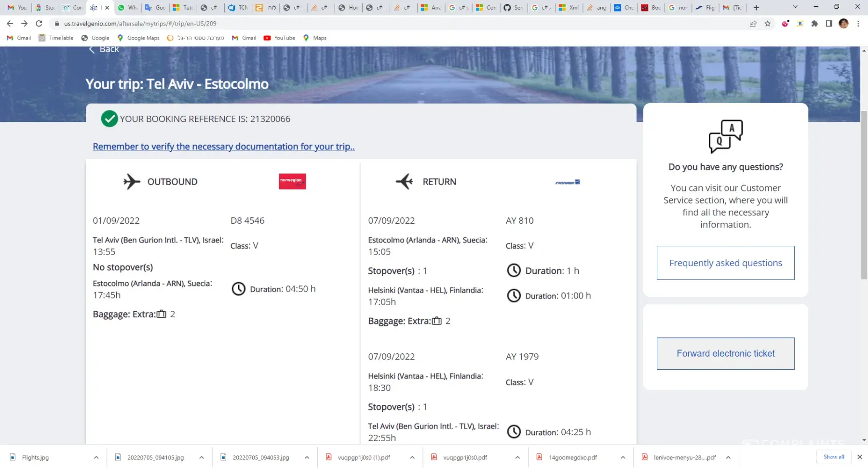Reload the page using the refresh icon
Screen dimensions: 868x470
(39, 24)
